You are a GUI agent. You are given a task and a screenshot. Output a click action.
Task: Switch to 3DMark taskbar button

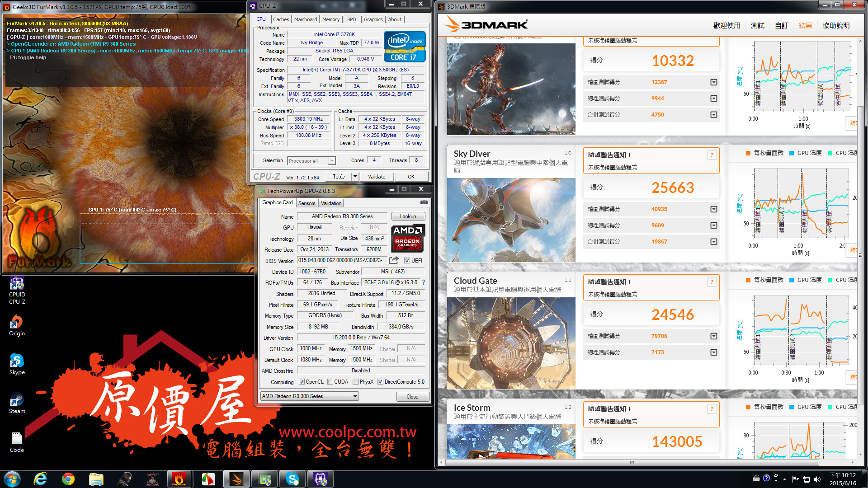tap(236, 479)
